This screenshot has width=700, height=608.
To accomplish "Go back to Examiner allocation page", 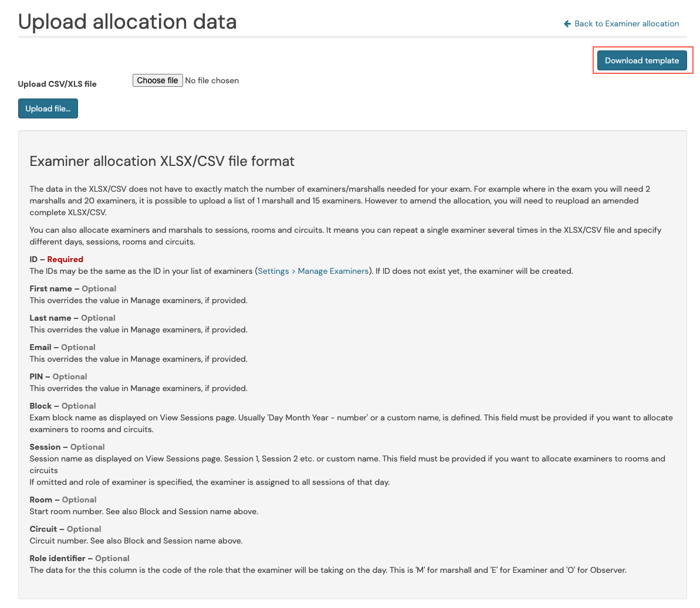I will 621,23.
